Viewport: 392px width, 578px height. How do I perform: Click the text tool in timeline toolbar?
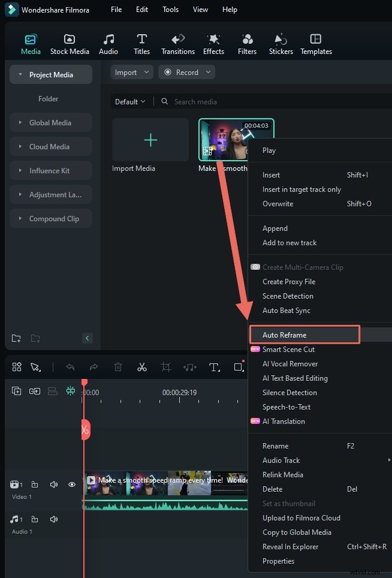click(x=214, y=367)
